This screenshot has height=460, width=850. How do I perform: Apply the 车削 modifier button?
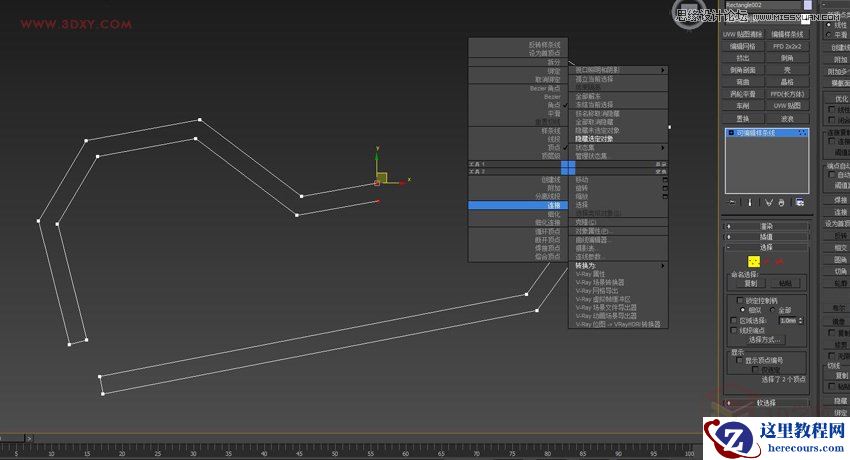tap(743, 106)
